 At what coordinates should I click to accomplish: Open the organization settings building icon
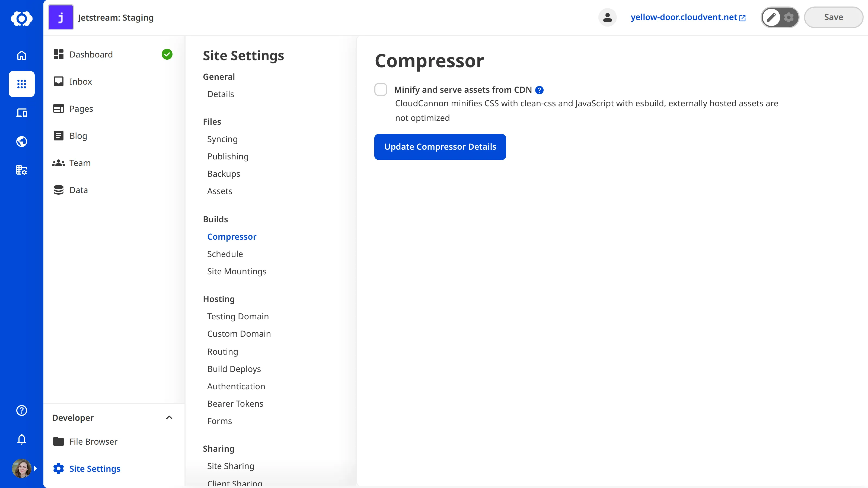coord(22,170)
